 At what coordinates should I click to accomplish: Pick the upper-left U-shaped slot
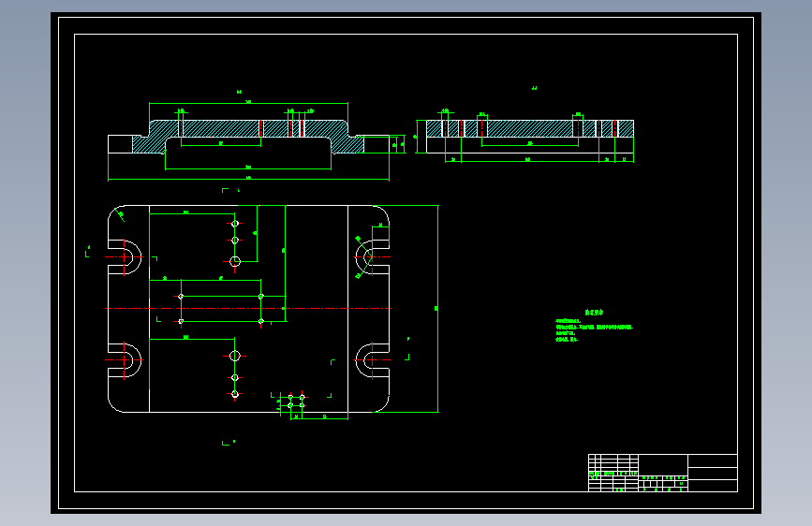[125, 256]
